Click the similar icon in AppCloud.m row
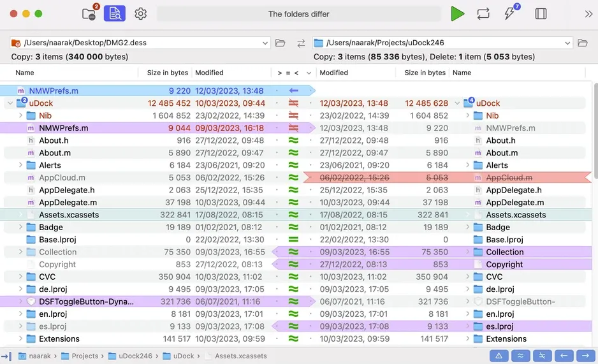 293,178
